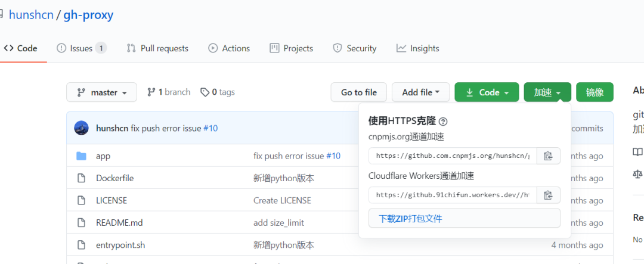644x264 pixels.
Task: Click the cnpmjs.org URL input field
Action: point(453,156)
